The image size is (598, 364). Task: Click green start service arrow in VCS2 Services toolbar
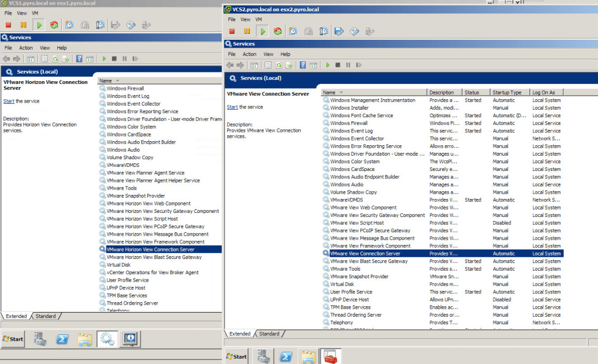coord(328,65)
